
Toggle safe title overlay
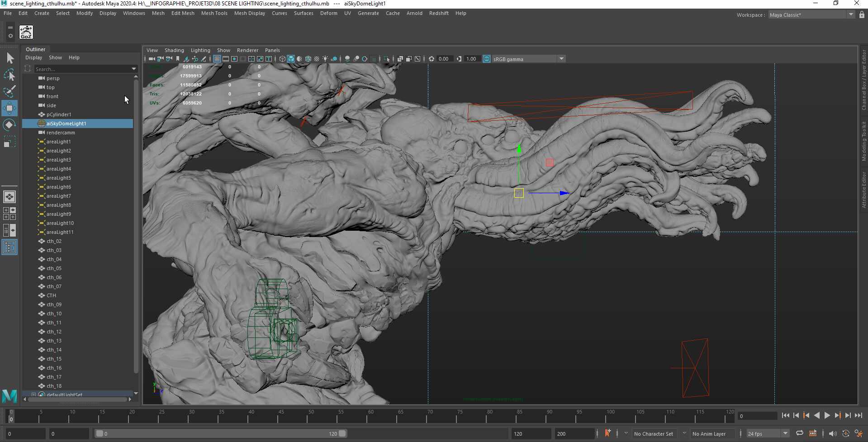coord(269,59)
